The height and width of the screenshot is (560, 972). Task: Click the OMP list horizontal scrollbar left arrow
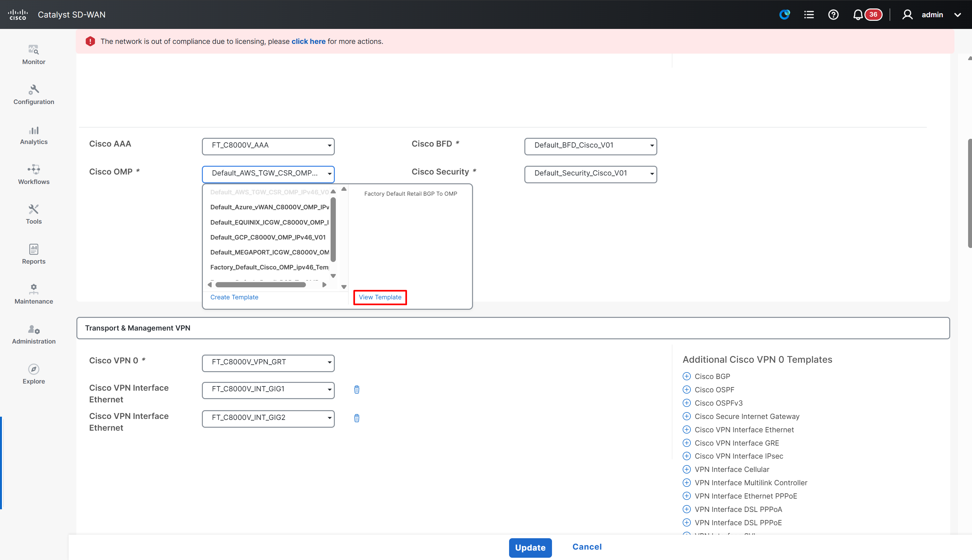[210, 285]
